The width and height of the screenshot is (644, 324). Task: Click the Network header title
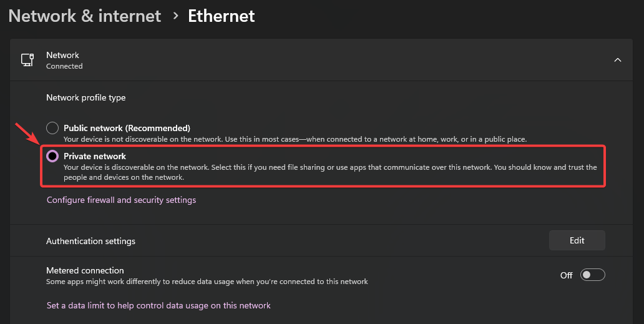pos(63,55)
